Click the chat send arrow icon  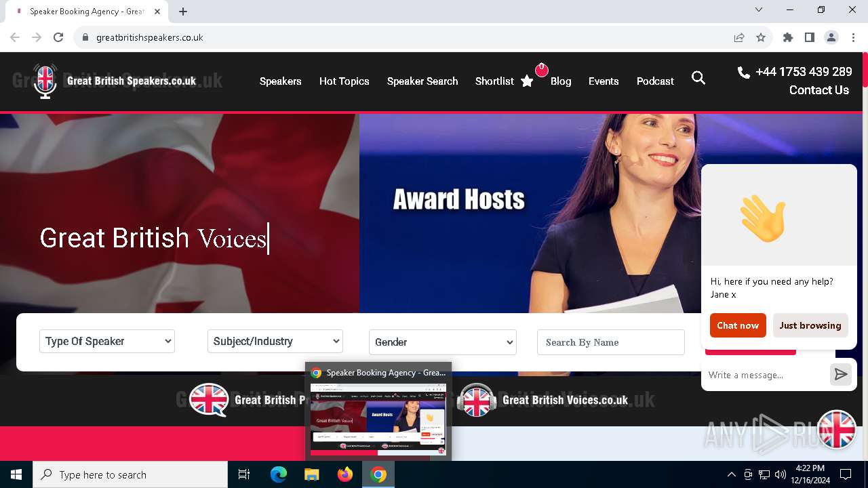(x=841, y=374)
